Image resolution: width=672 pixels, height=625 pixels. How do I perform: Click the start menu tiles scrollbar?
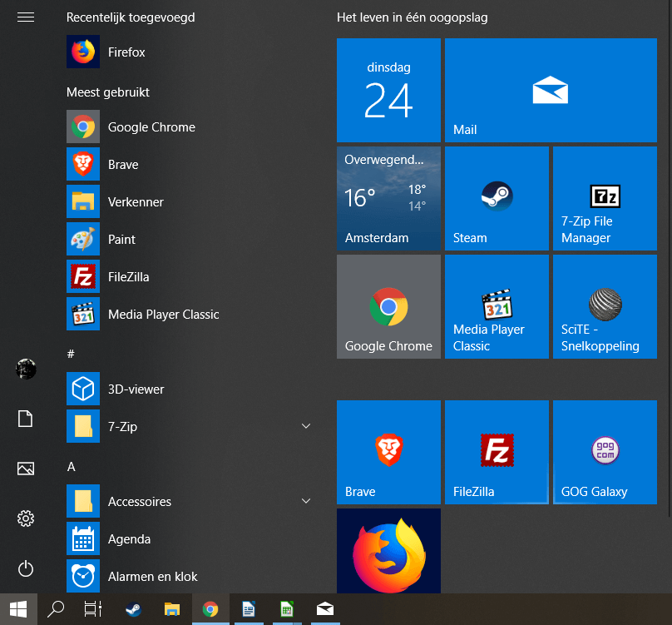670,257
